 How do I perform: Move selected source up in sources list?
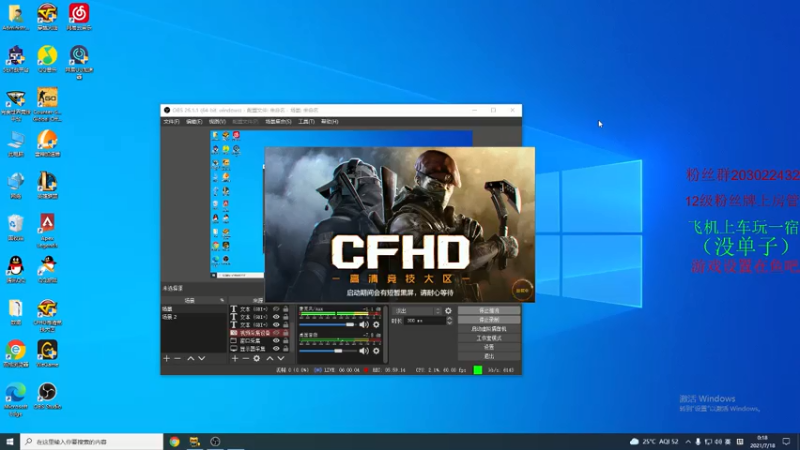pos(269,359)
